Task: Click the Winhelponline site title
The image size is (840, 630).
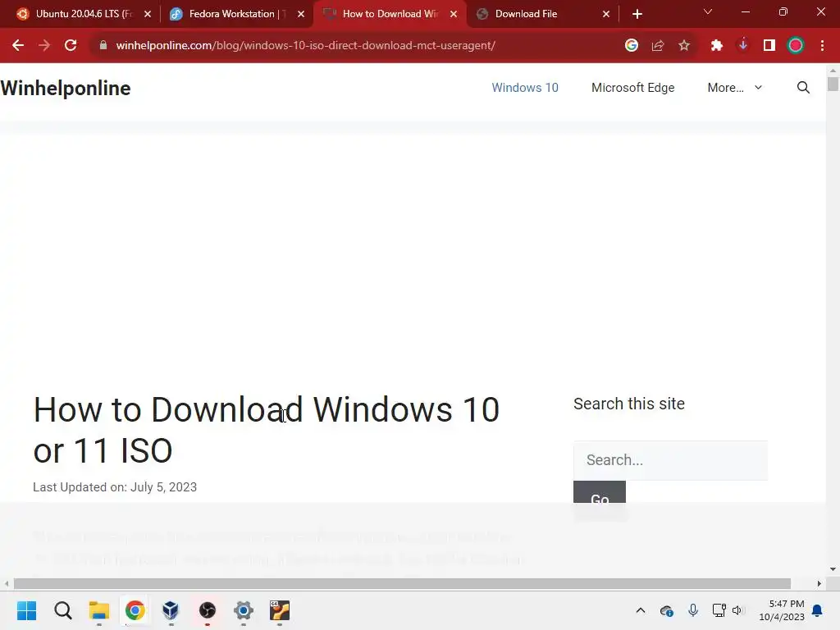Action: [66, 89]
